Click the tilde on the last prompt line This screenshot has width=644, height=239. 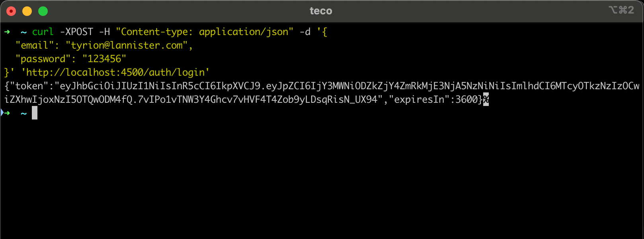23,114
